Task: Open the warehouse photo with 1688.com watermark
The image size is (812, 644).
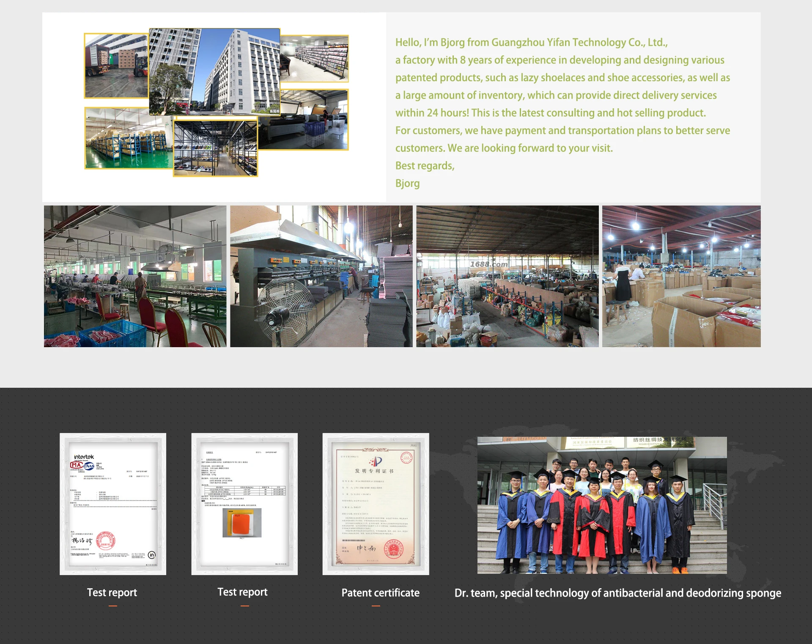Action: tap(507, 276)
